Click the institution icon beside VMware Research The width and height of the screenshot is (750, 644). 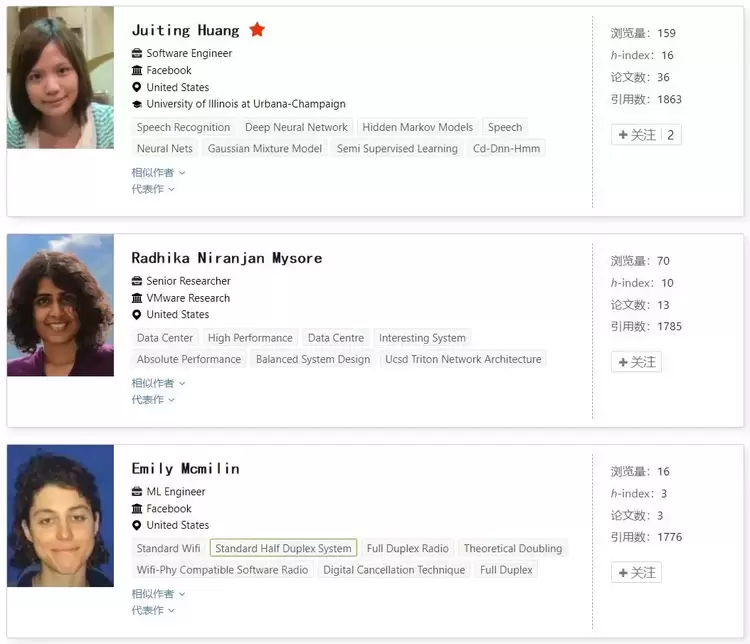(x=137, y=298)
